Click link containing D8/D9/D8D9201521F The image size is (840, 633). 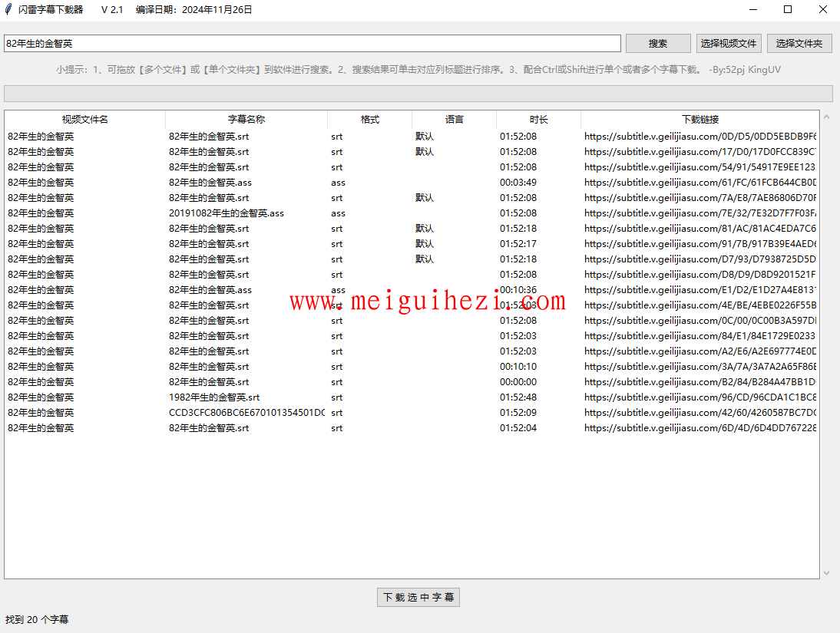(700, 275)
